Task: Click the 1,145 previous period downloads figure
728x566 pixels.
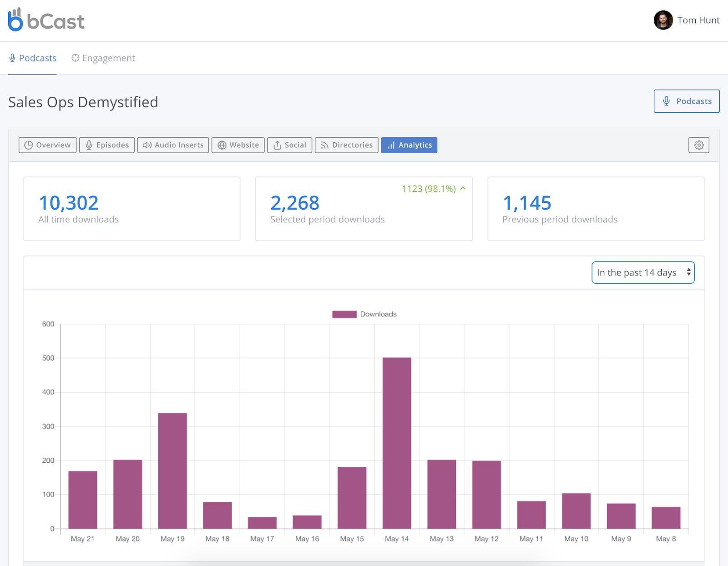Action: 527,203
